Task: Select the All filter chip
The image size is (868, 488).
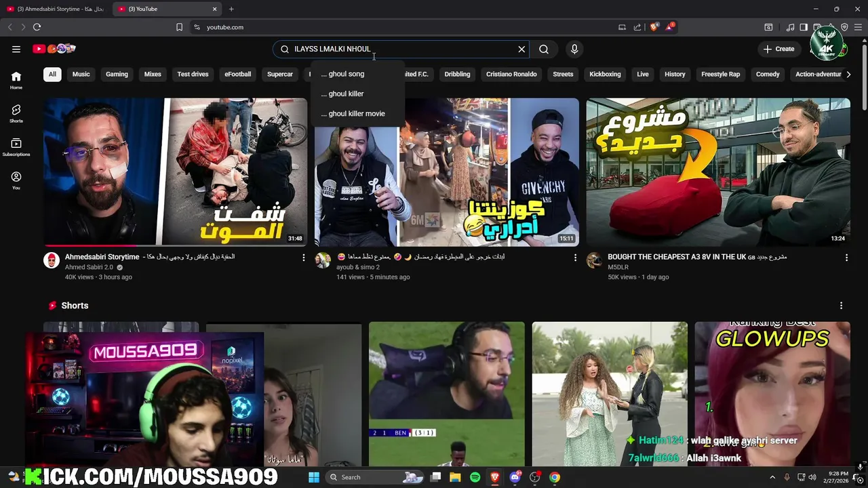Action: (52, 74)
